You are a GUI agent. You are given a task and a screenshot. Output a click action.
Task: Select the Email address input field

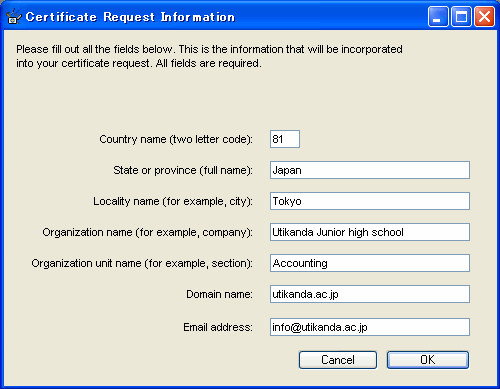370,327
